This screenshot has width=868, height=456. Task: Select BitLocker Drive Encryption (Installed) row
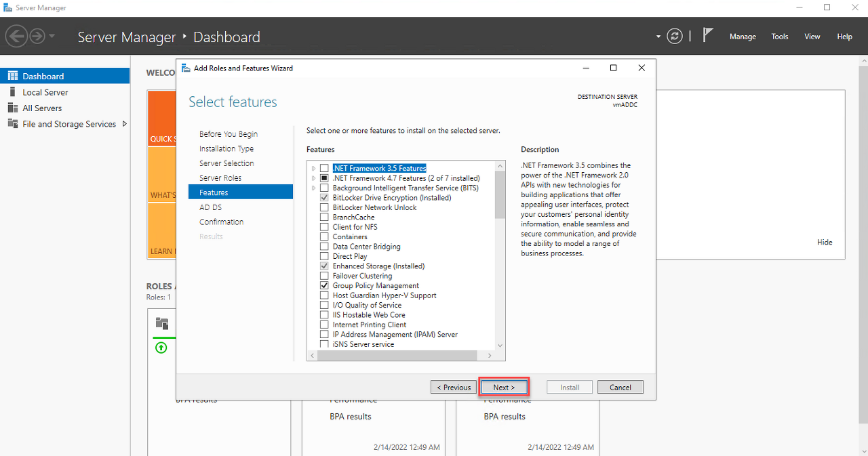[392, 198]
